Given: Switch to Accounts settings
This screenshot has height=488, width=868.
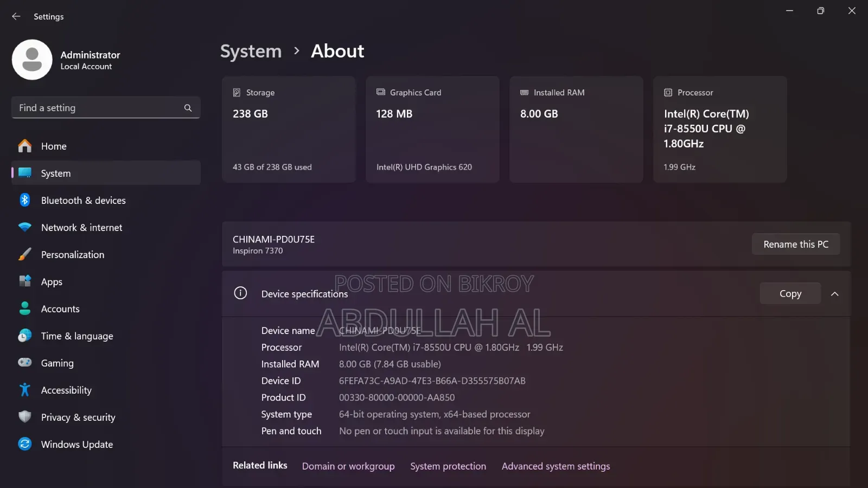Looking at the screenshot, I should [106, 309].
